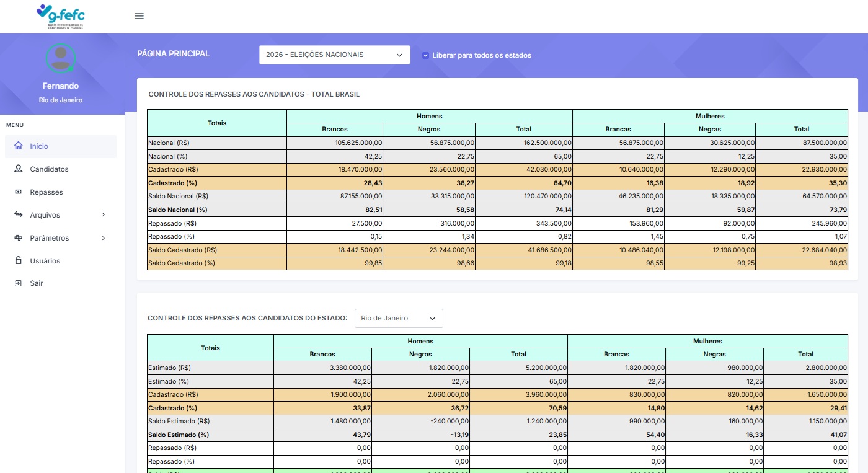
Task: Click the Candidatos person icon
Action: coord(18,169)
